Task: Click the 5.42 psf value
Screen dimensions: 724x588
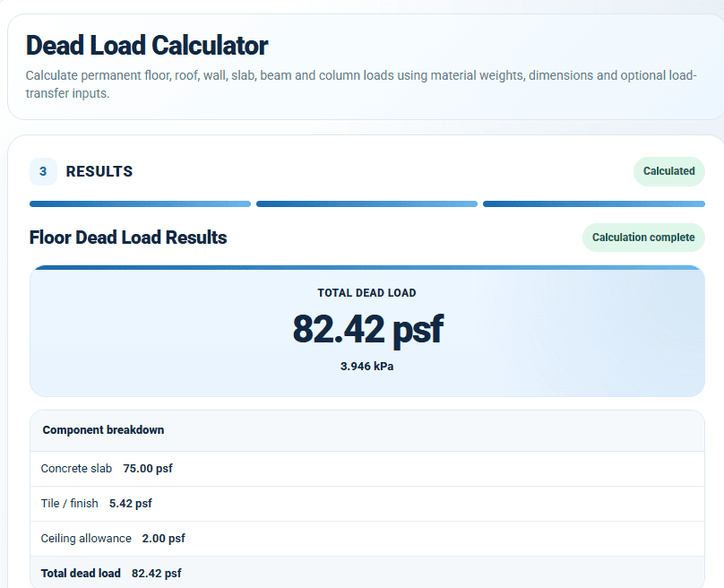Action: coord(130,504)
